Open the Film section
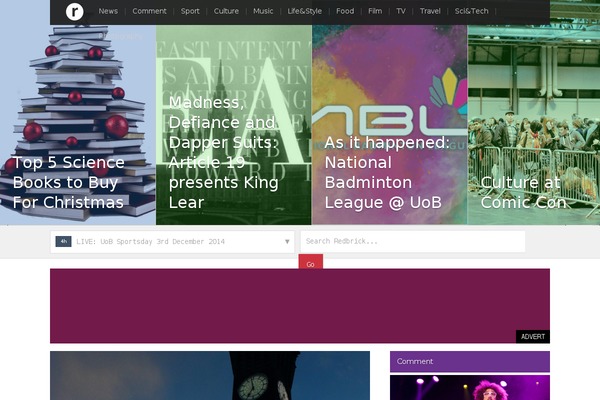 click(375, 11)
